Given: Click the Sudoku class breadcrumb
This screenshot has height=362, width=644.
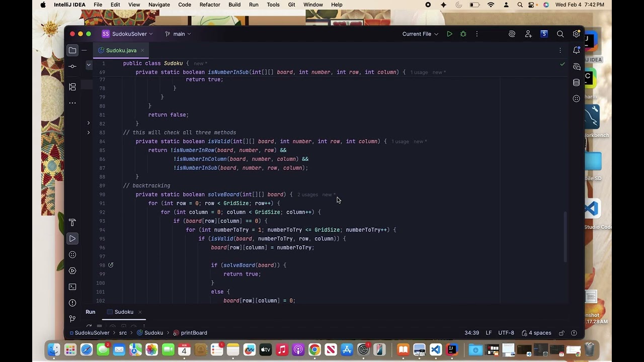Looking at the screenshot, I should pos(150,333).
